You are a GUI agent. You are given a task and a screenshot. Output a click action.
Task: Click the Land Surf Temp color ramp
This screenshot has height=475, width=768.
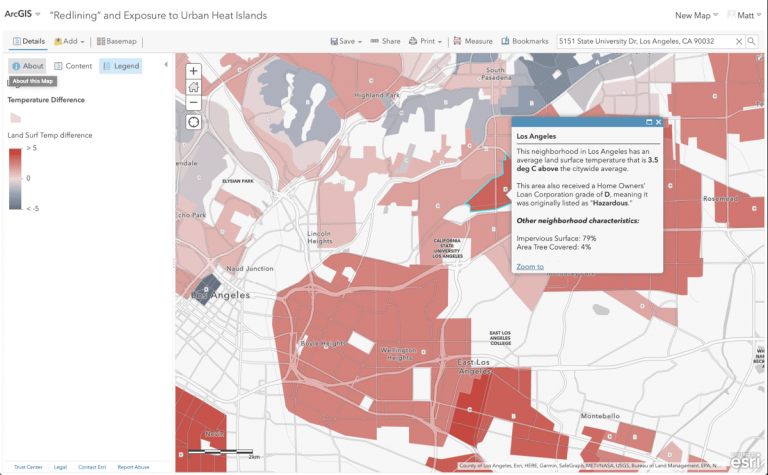pos(15,179)
